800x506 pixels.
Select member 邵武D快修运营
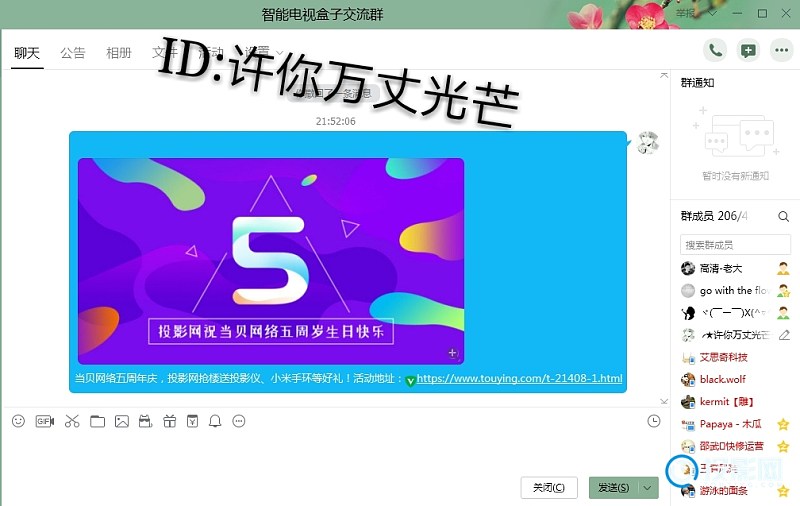(x=731, y=446)
